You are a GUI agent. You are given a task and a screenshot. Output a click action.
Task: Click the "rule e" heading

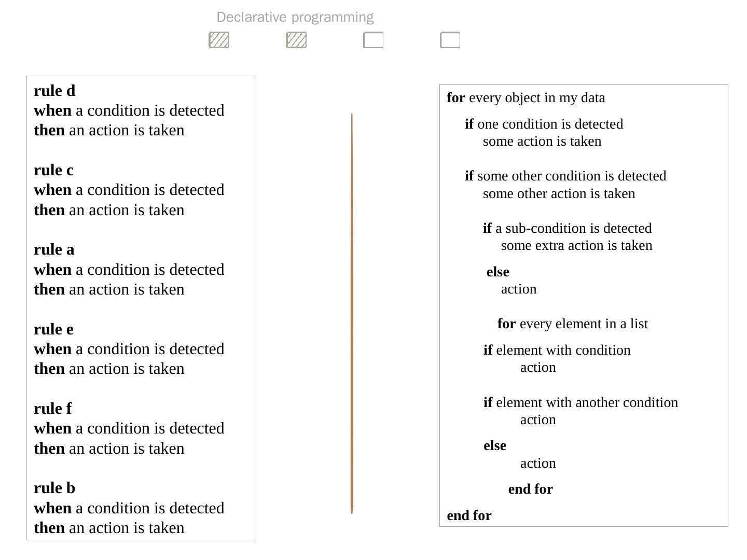(x=53, y=329)
